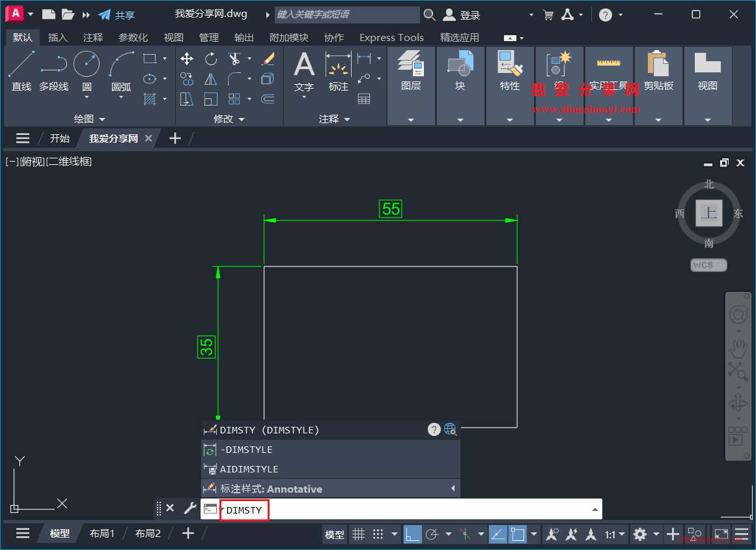Image resolution: width=756 pixels, height=550 pixels.
Task: Click the keyword search field
Action: point(347,14)
